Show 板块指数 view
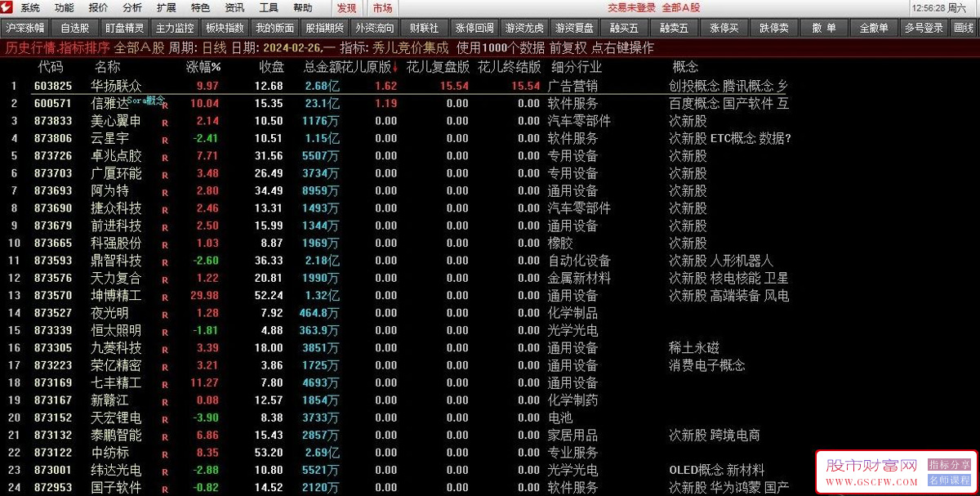The width and height of the screenshot is (980, 496). pos(225,28)
